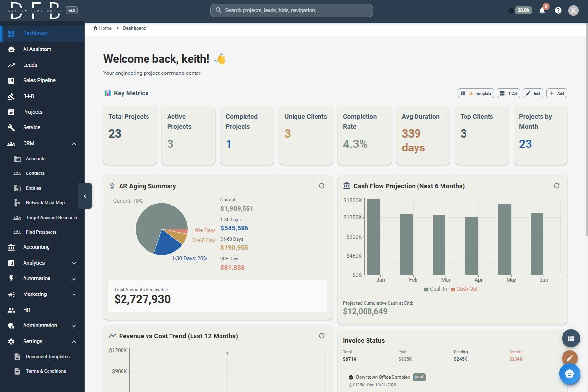Click the v6.0 version badge

(x=72, y=10)
